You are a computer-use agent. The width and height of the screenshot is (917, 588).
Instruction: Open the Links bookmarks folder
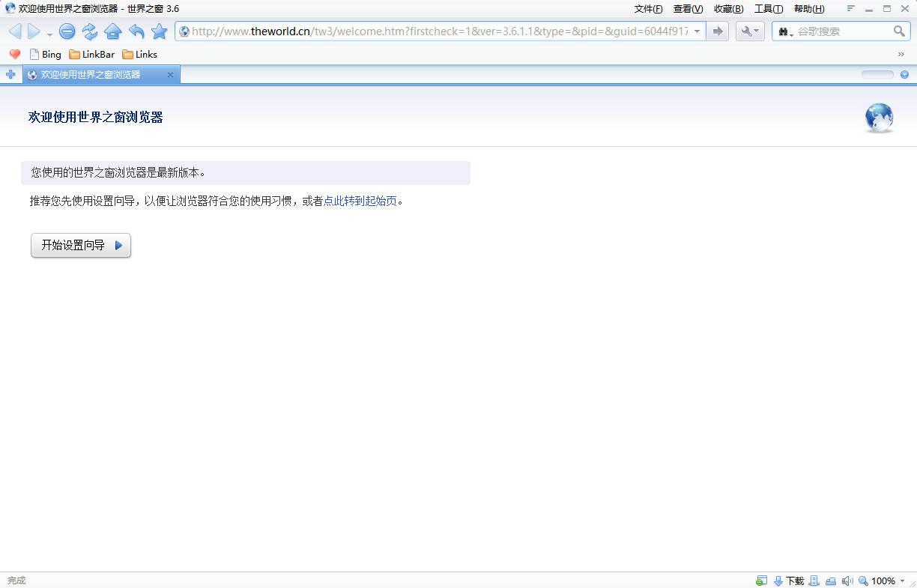(x=140, y=54)
